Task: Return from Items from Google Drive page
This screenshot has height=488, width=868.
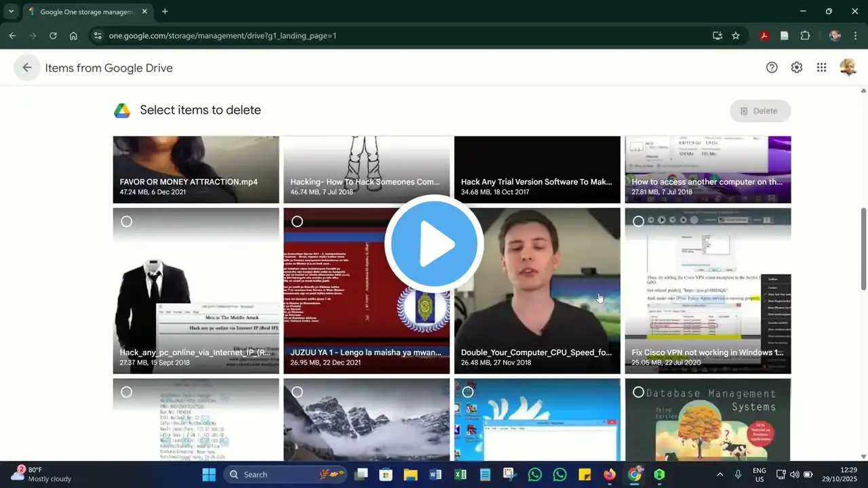Action: (x=27, y=68)
